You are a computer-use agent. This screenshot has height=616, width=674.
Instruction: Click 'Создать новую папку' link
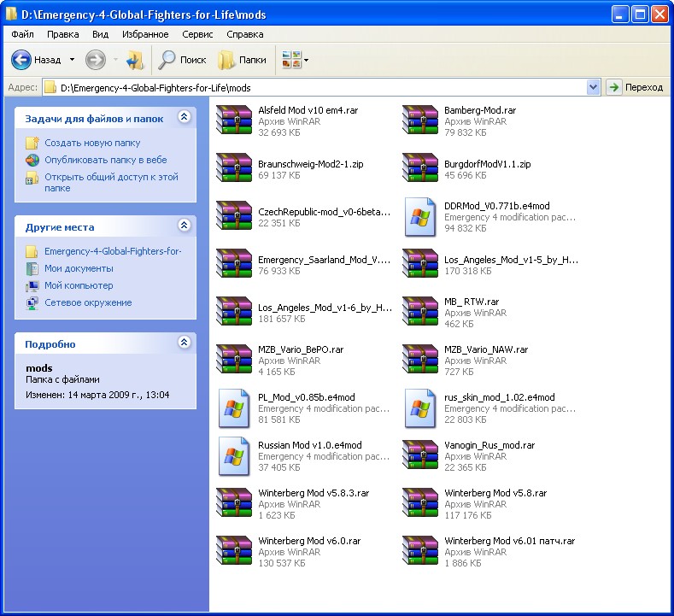click(x=92, y=143)
